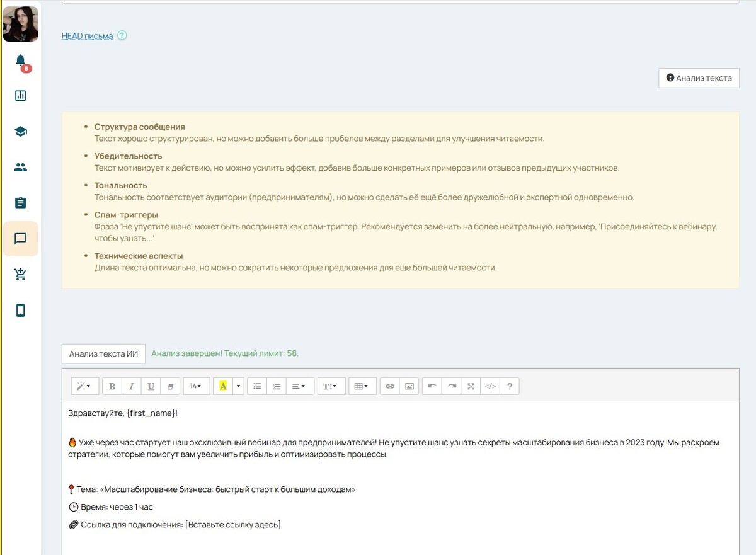756x555 pixels.
Task: Toggle underline formatting in editor toolbar
Action: pos(151,386)
